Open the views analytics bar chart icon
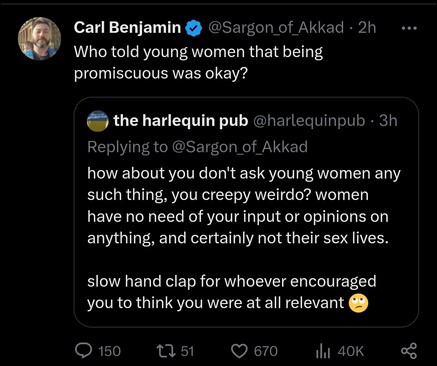The width and height of the screenshot is (437, 366). (323, 351)
